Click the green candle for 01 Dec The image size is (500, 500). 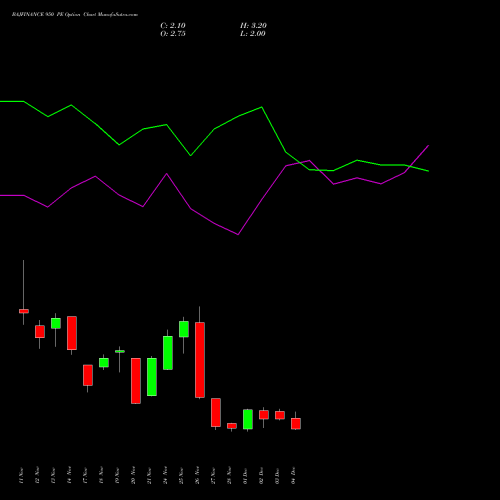click(248, 419)
